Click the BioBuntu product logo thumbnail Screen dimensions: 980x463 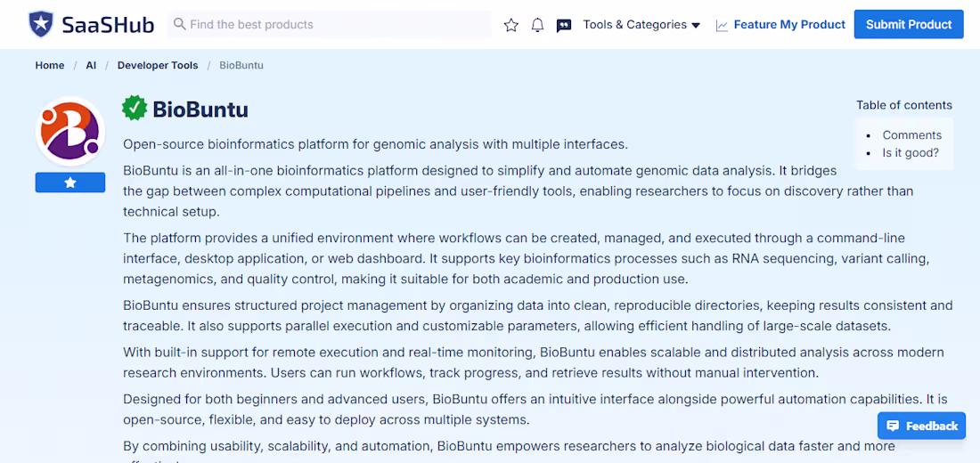70,131
